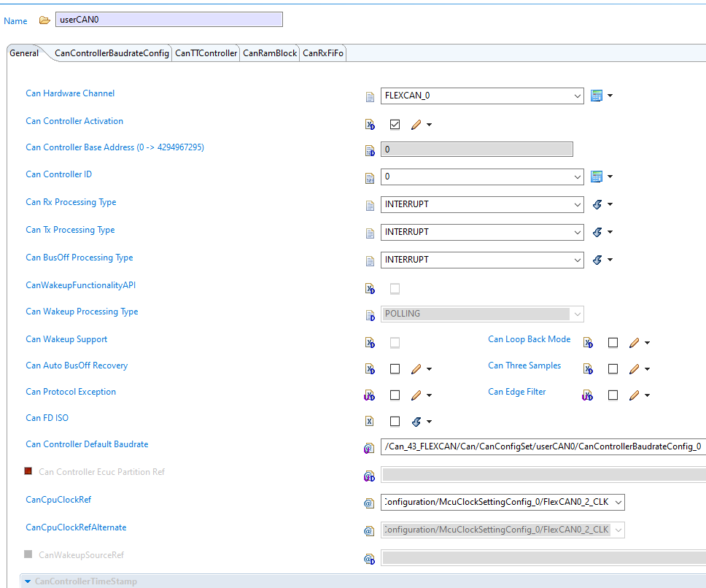706x588 pixels.
Task: Toggle the Can Wakeup Support checkbox
Action: [x=395, y=343]
